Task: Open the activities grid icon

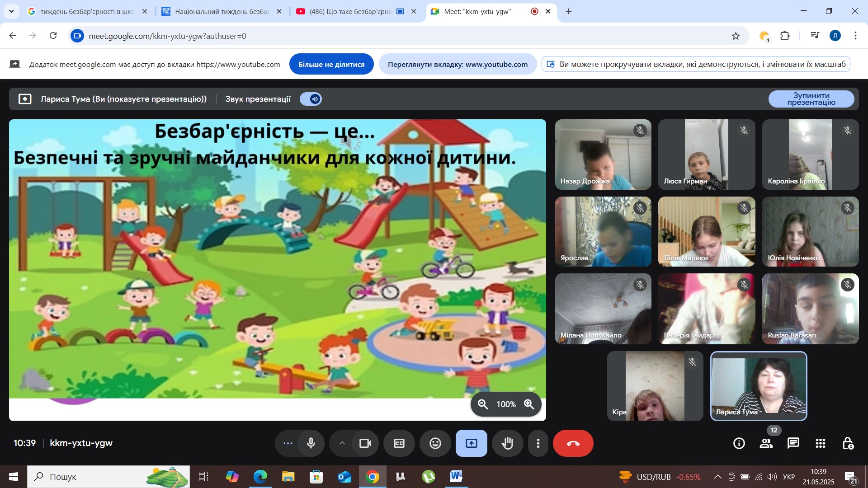Action: (x=821, y=443)
